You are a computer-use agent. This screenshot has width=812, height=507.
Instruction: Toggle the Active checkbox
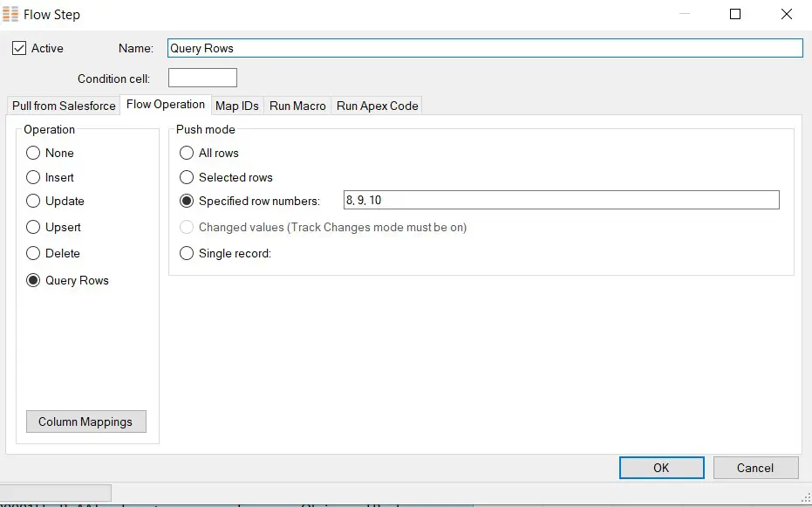point(18,48)
